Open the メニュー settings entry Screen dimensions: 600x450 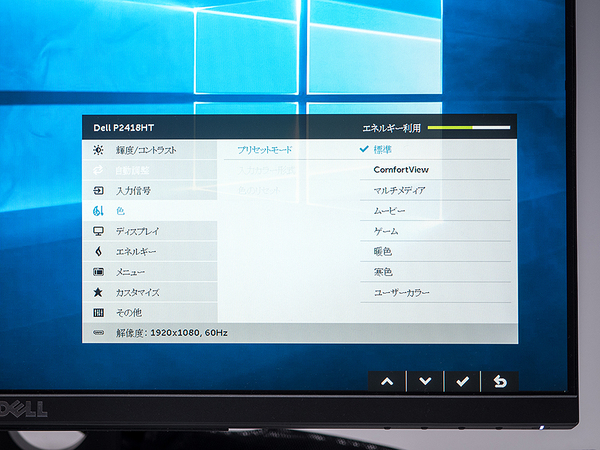coord(150,272)
